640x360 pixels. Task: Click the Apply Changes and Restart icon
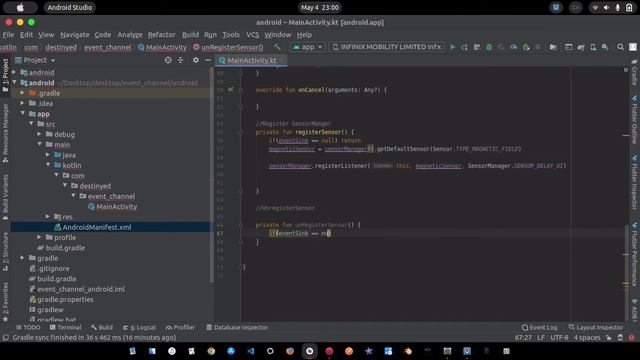(x=464, y=47)
